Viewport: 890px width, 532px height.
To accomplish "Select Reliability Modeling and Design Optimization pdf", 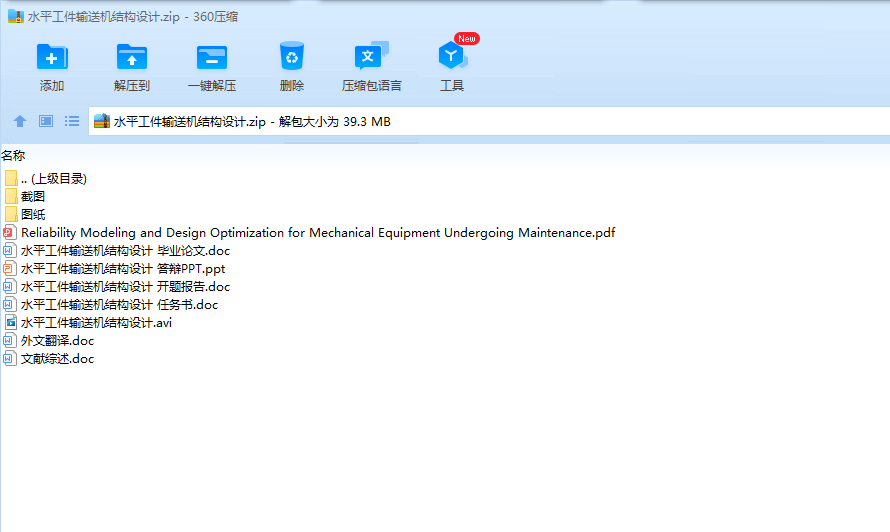I will pos(318,232).
